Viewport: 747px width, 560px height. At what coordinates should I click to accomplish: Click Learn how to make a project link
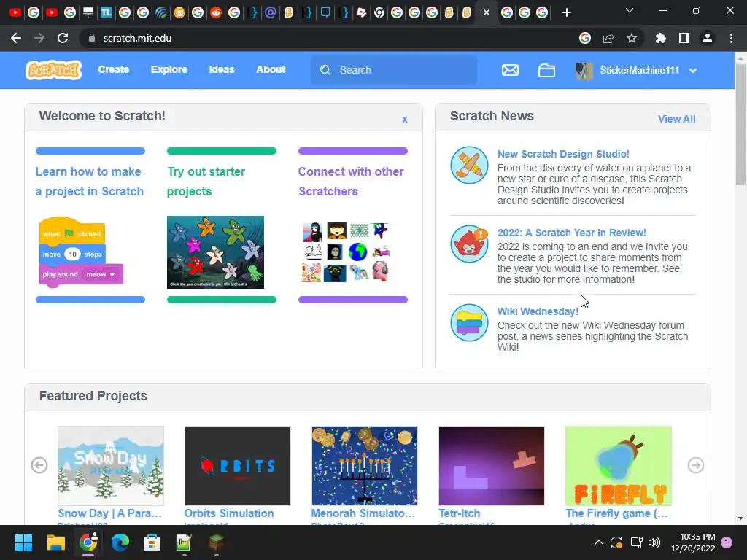[x=90, y=182]
